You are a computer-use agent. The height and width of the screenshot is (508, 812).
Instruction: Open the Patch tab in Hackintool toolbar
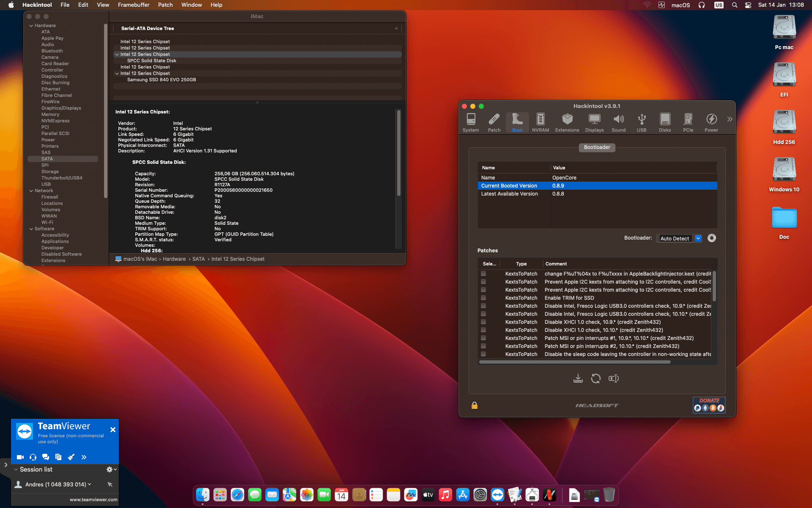pyautogui.click(x=494, y=123)
